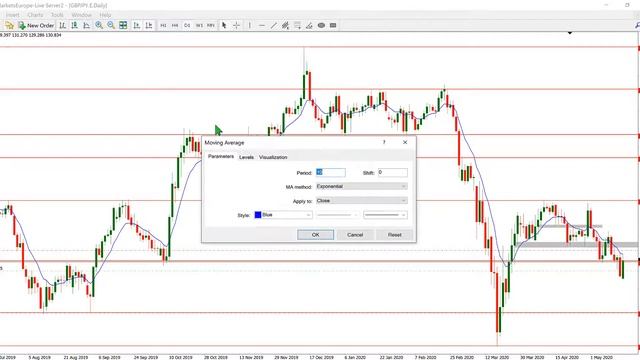The width and height of the screenshot is (640, 360).
Task: Select the H4 timeframe
Action: click(x=175, y=25)
